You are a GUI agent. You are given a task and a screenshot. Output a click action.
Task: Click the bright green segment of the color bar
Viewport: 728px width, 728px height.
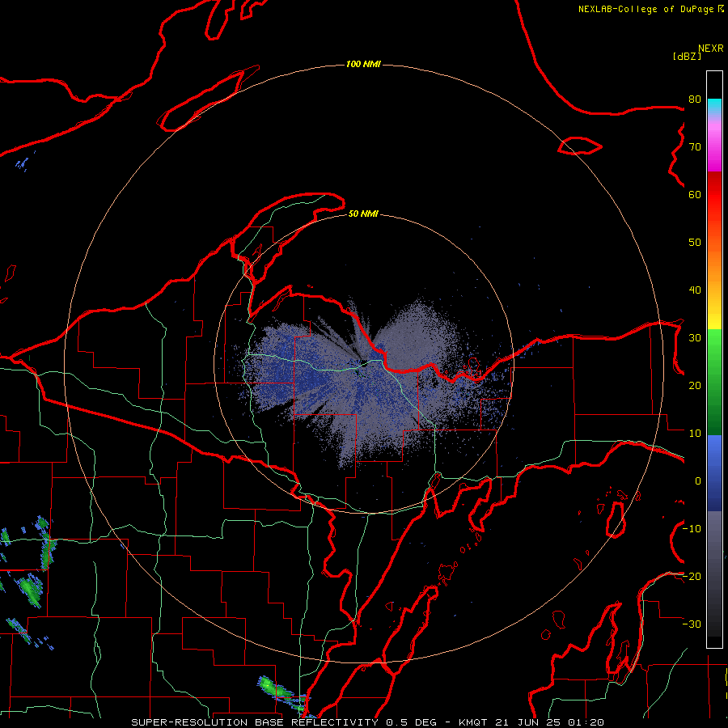(714, 346)
